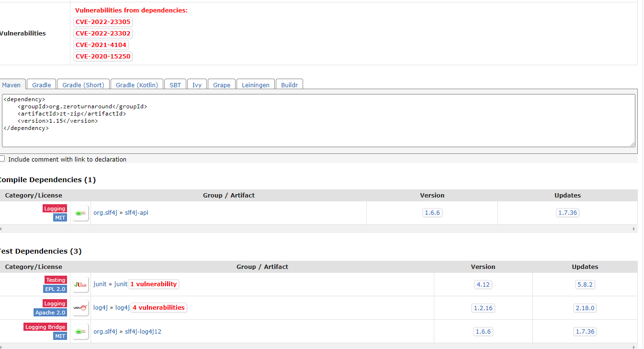Open log4j version 1.2.16
Image resolution: width=644 pixels, height=349 pixels.
(x=483, y=308)
